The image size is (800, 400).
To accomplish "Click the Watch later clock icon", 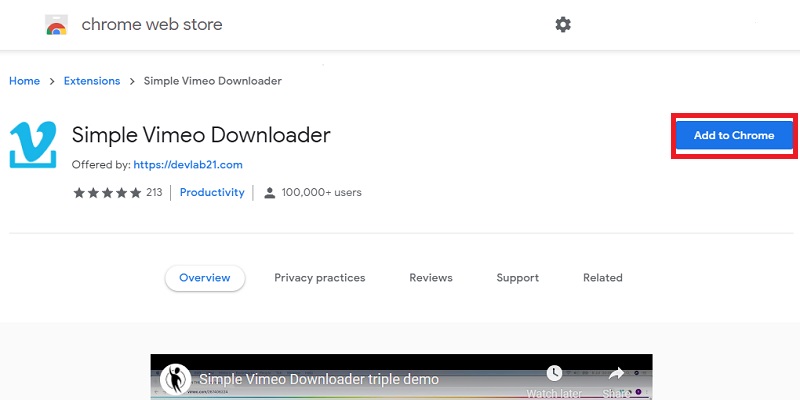I will point(554,373).
